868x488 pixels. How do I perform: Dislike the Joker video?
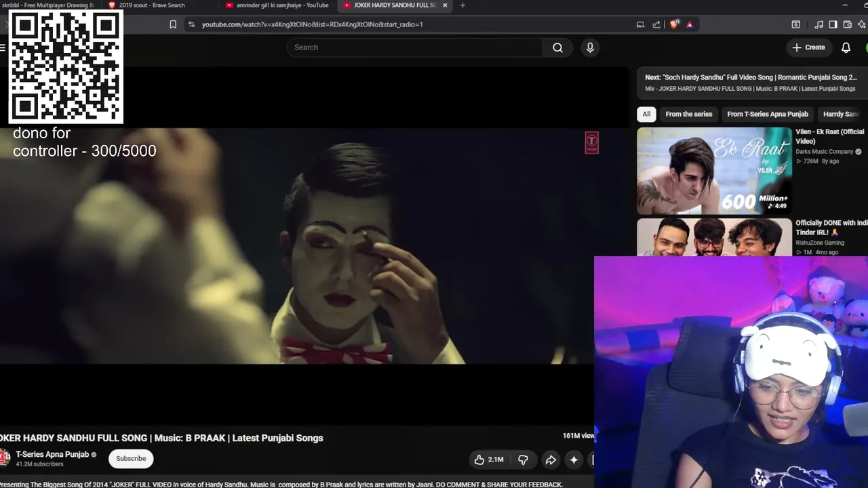tap(523, 460)
